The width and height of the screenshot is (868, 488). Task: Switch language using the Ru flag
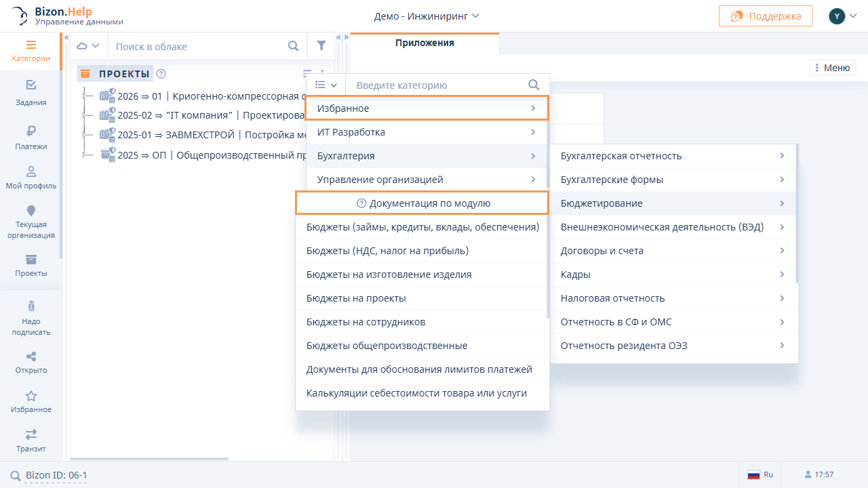coord(759,474)
